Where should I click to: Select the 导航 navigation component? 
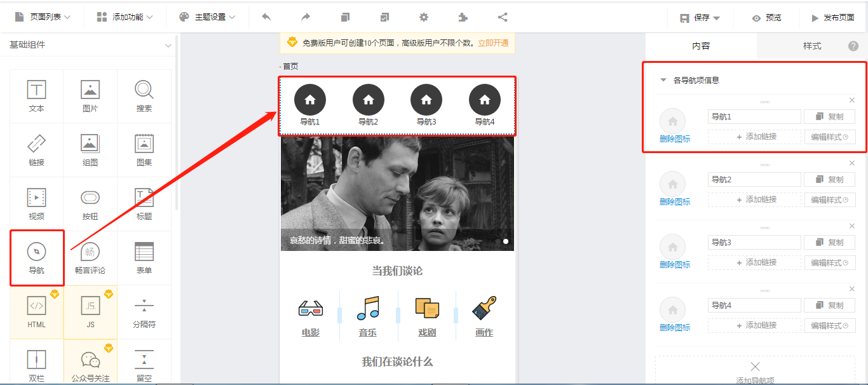point(37,258)
